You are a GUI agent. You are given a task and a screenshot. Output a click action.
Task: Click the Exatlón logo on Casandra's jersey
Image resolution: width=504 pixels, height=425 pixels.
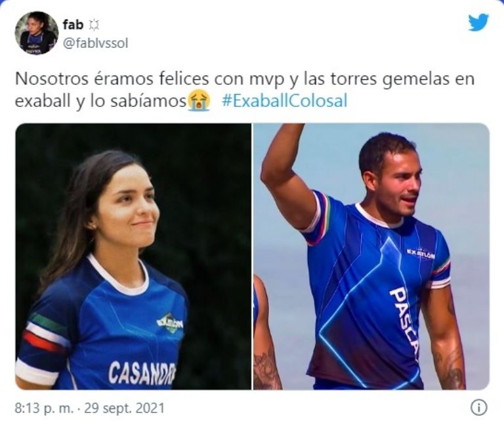pos(170,323)
